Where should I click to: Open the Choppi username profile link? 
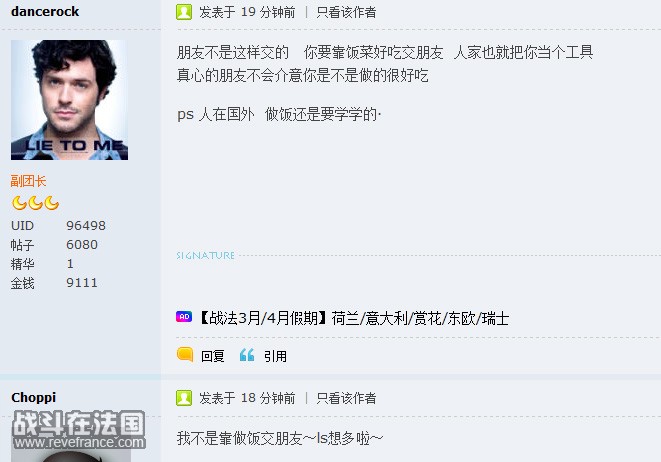34,397
